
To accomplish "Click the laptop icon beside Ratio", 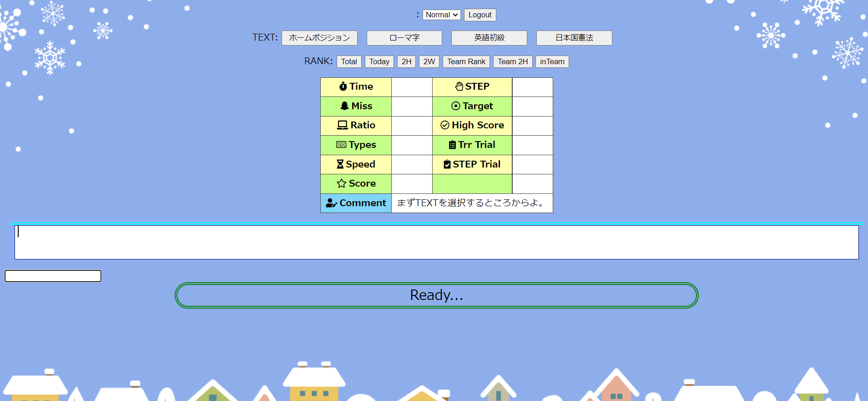I will [342, 125].
